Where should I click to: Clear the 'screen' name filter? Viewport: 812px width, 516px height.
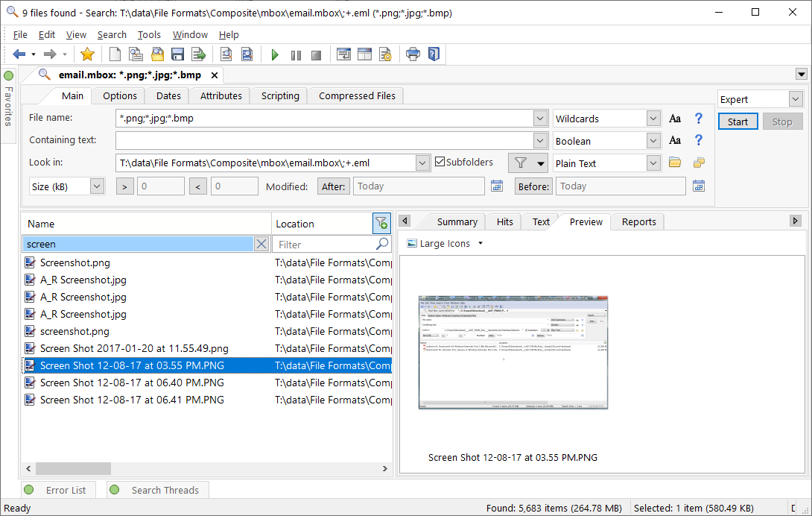tap(261, 244)
